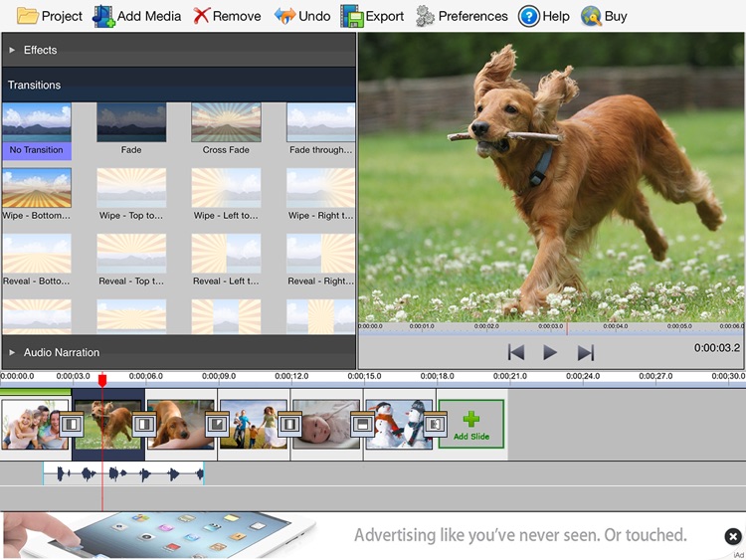Click the preview scrub bar at 0:00:04.0
This screenshot has height=560, width=746.
(615, 327)
